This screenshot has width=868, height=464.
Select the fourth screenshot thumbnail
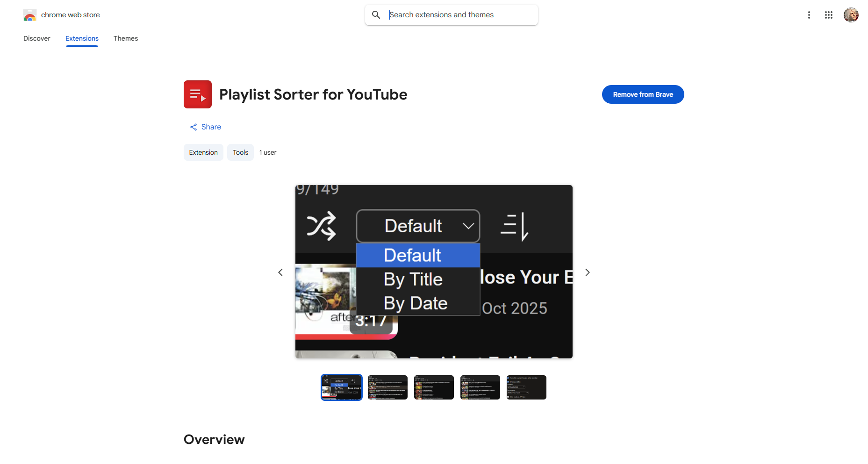[x=480, y=387]
